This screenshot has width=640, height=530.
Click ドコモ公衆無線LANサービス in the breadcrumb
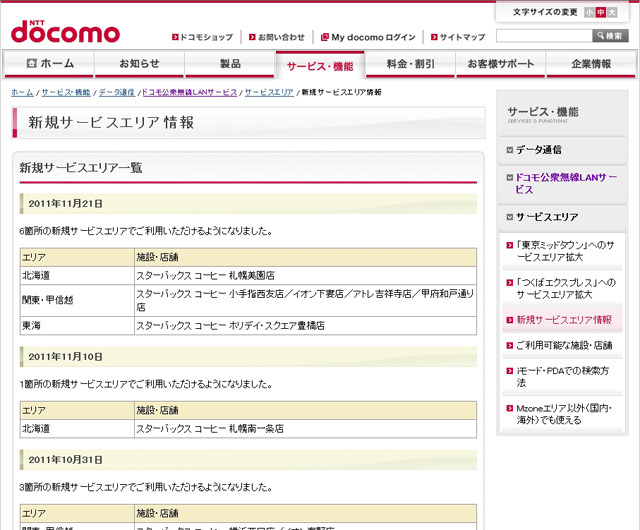tap(189, 92)
